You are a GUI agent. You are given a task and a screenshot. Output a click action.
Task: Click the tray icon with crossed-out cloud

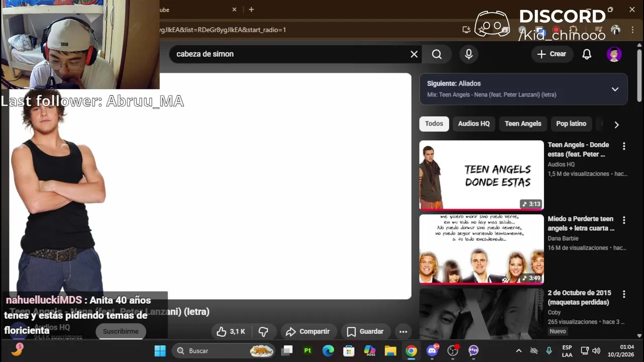pos(534,350)
